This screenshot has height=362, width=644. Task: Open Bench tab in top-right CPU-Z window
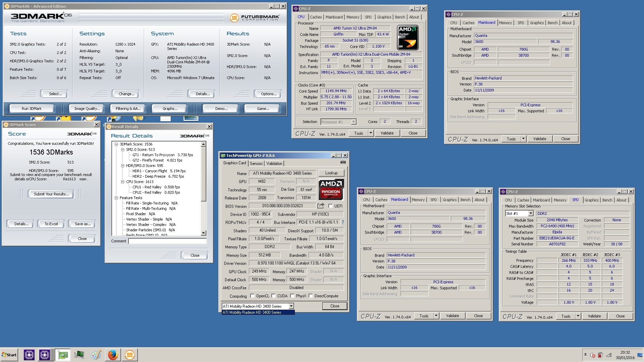tap(552, 23)
